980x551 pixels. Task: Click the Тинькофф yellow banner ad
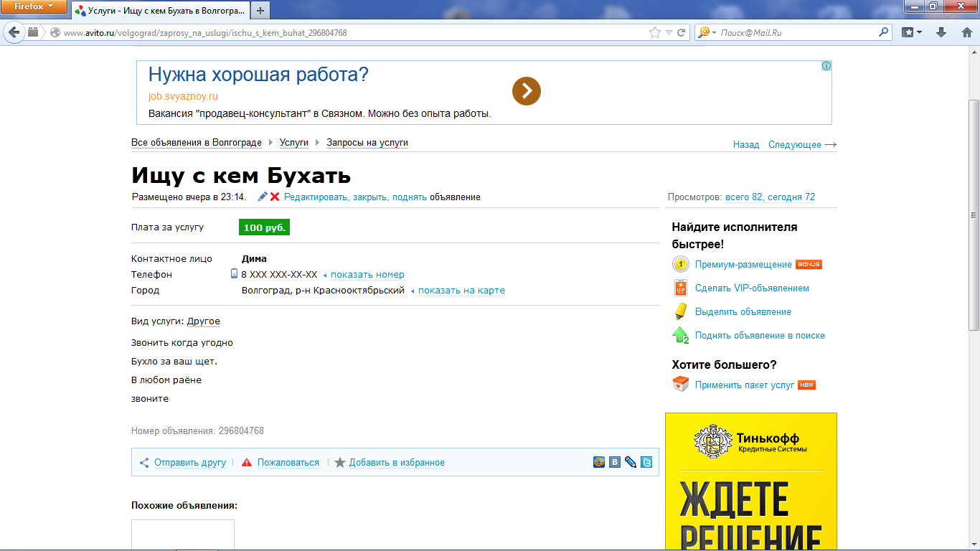(751, 481)
